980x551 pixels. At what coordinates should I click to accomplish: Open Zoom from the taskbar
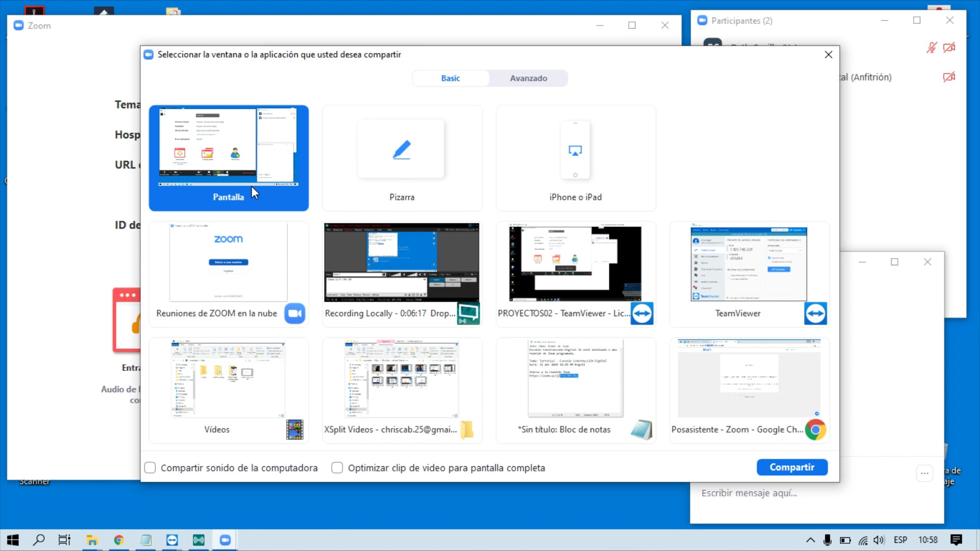tap(225, 540)
